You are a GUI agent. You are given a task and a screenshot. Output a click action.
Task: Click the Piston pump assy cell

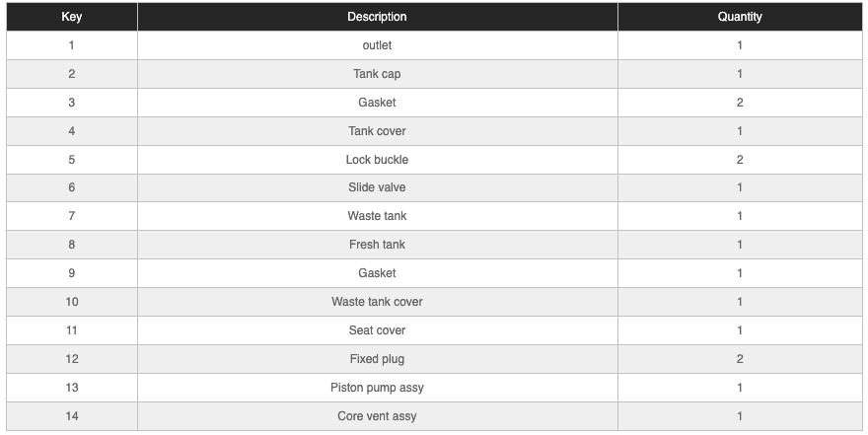coord(377,388)
